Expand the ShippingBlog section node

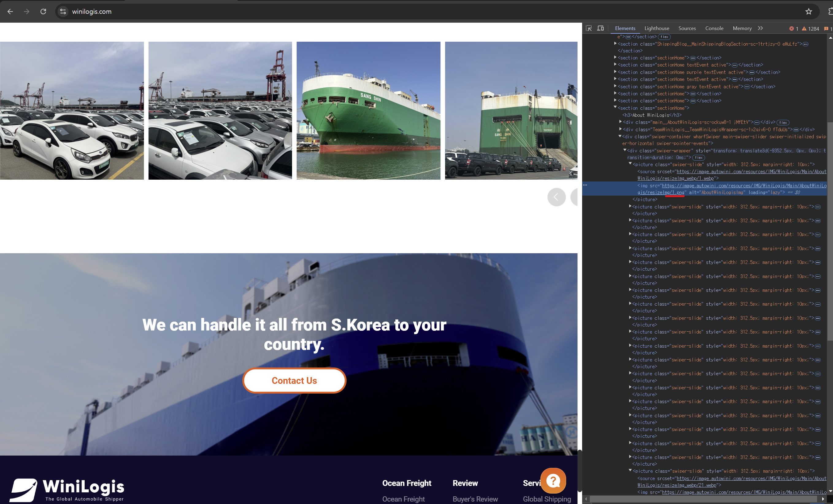pos(615,44)
